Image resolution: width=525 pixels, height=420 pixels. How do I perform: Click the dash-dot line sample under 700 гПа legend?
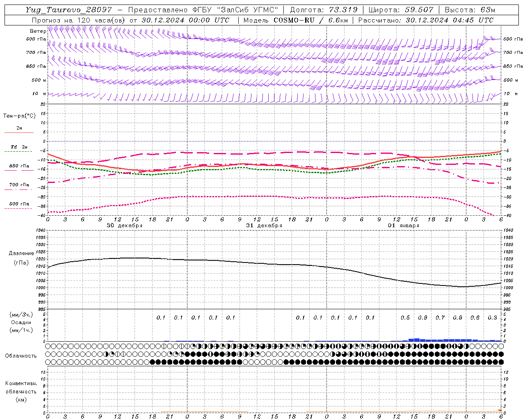(x=18, y=189)
